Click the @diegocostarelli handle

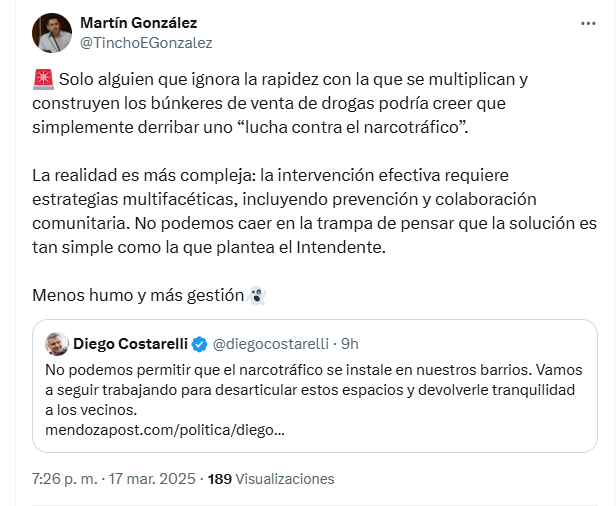point(271,344)
